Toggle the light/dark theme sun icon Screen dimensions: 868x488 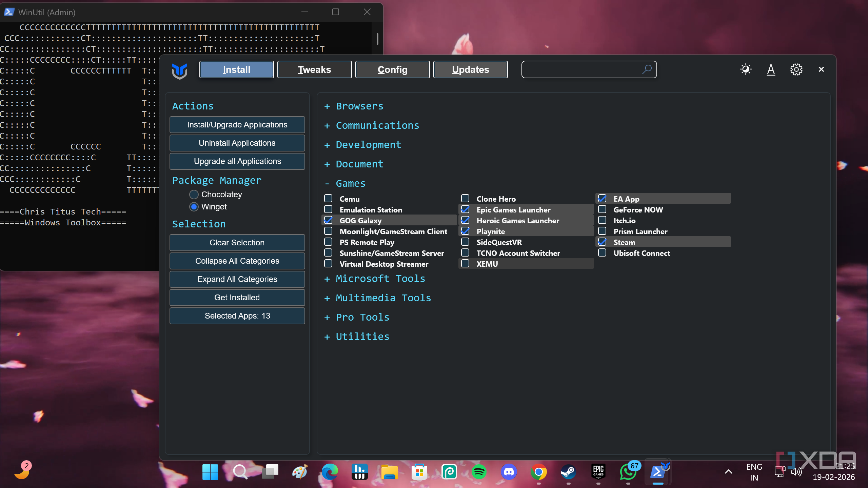pos(746,69)
